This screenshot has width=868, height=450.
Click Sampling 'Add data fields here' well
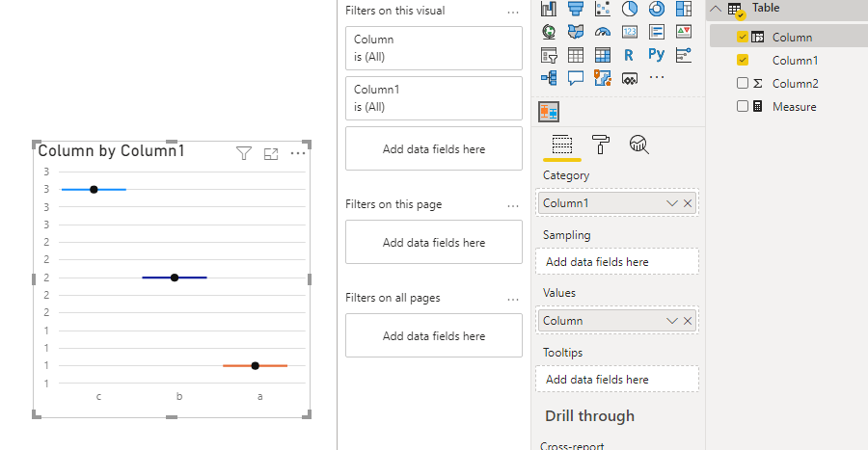616,261
